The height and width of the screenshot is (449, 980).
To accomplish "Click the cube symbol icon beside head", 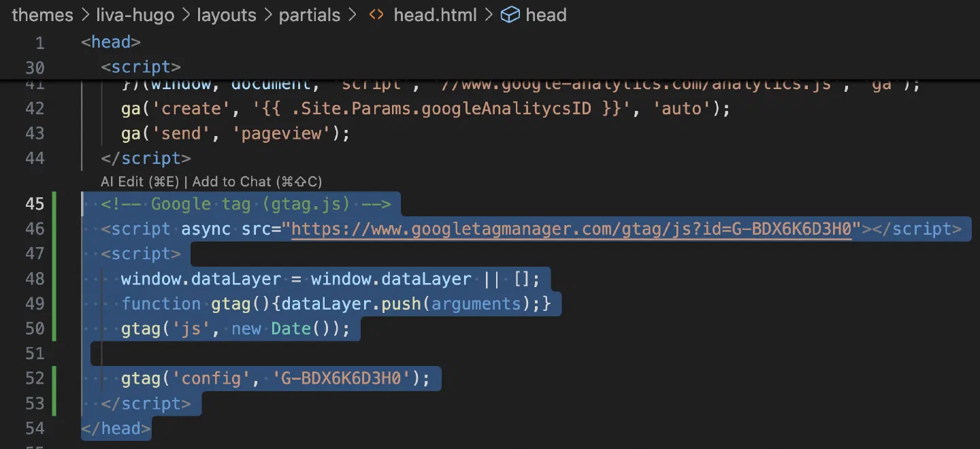I will point(510,15).
